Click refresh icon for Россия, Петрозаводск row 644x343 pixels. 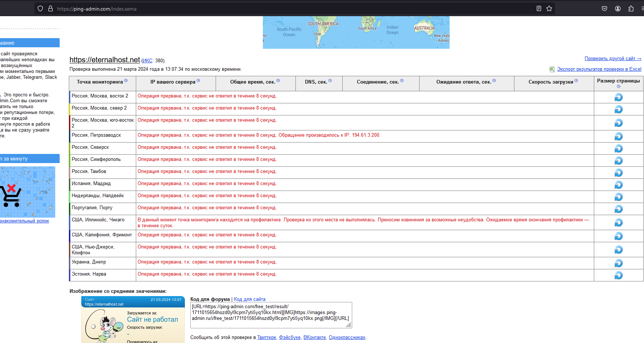(618, 137)
